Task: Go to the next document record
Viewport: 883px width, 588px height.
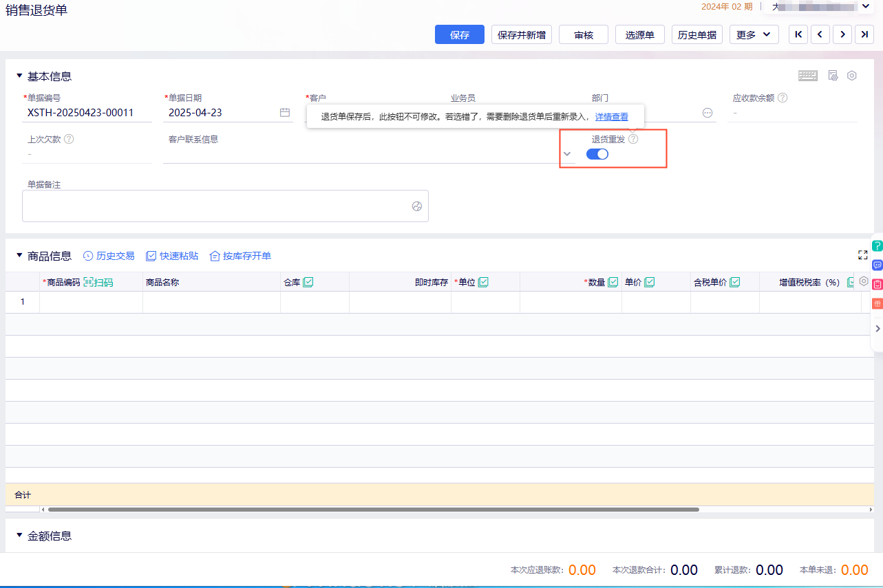Action: (x=842, y=34)
